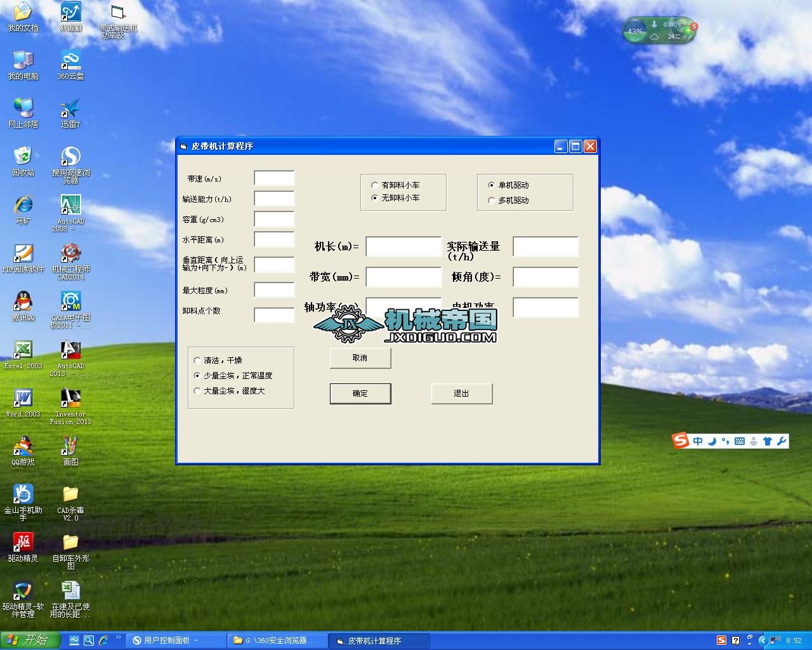Select the 360云盘 desktop icon
The image size is (812, 650).
[x=71, y=65]
